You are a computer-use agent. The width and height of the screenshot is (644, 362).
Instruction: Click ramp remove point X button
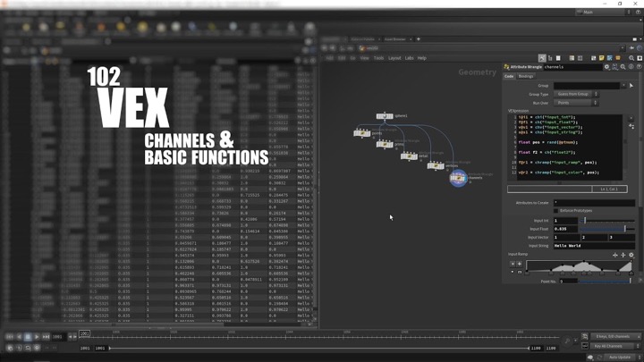pos(513,264)
